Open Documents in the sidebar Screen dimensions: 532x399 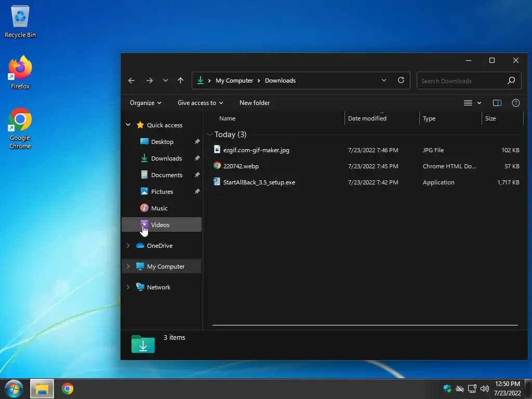pos(167,175)
